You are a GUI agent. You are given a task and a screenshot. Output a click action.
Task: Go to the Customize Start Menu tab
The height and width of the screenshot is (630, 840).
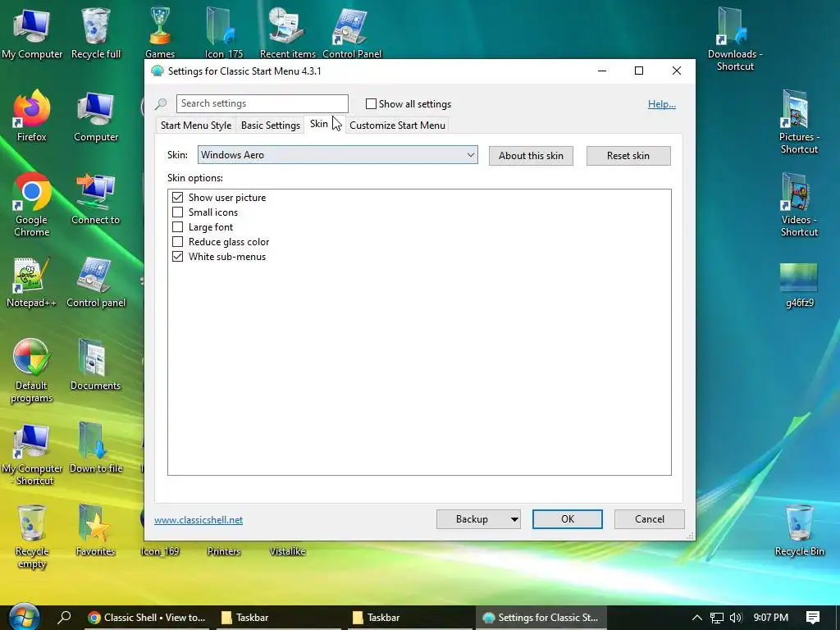397,126
